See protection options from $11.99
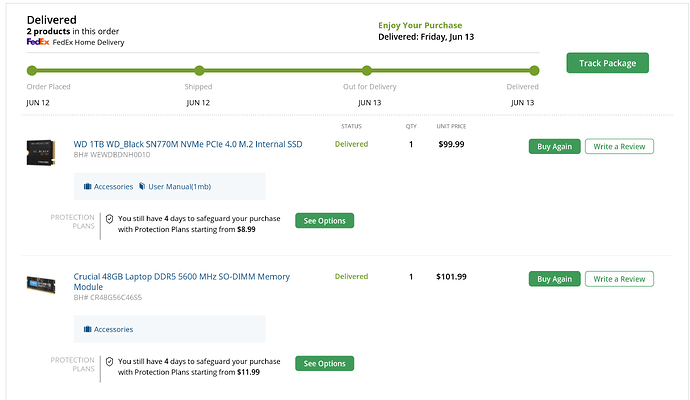 pos(324,363)
